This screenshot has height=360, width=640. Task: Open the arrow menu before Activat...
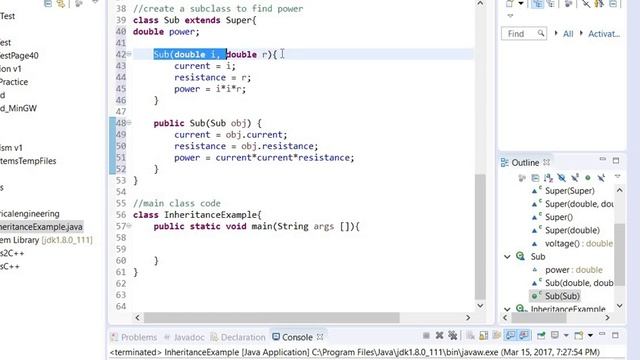(581, 33)
